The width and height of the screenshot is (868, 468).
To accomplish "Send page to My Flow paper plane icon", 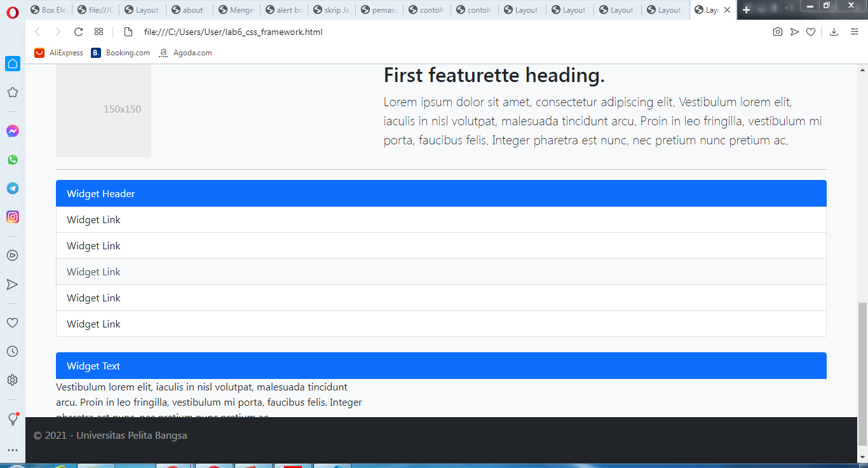I will [x=794, y=31].
